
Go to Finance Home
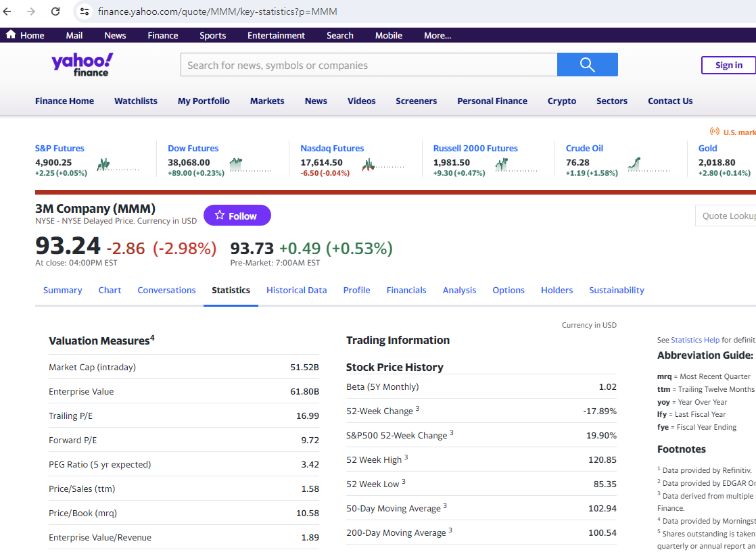65,101
